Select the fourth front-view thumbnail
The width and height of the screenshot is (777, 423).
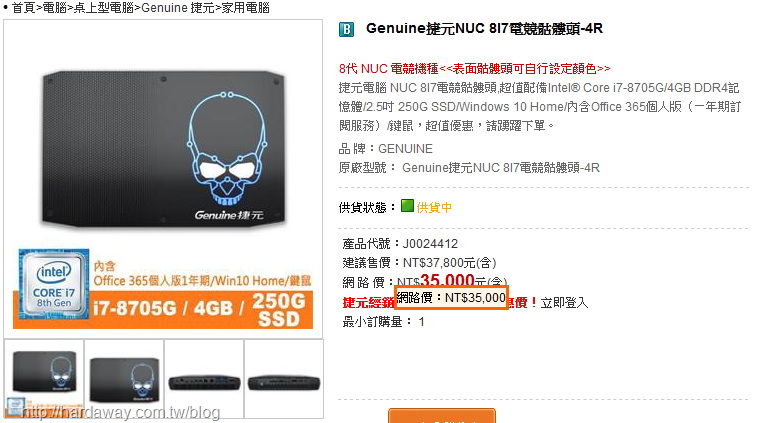(x=284, y=379)
